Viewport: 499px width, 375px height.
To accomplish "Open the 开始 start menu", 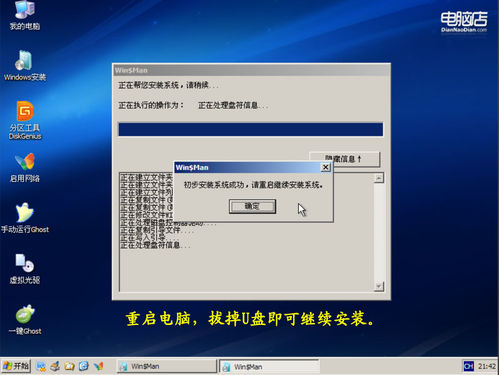I will 16,366.
